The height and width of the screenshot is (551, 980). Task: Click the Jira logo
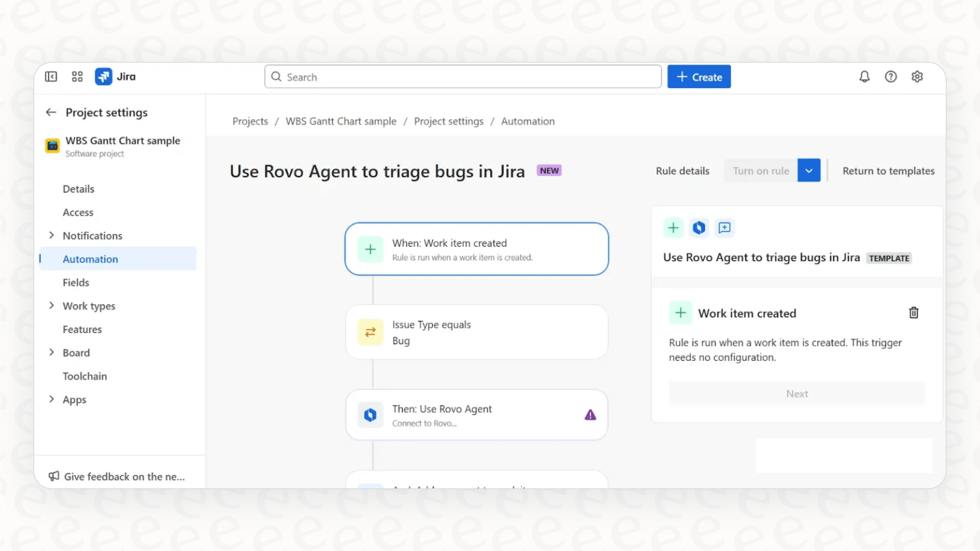click(x=103, y=76)
